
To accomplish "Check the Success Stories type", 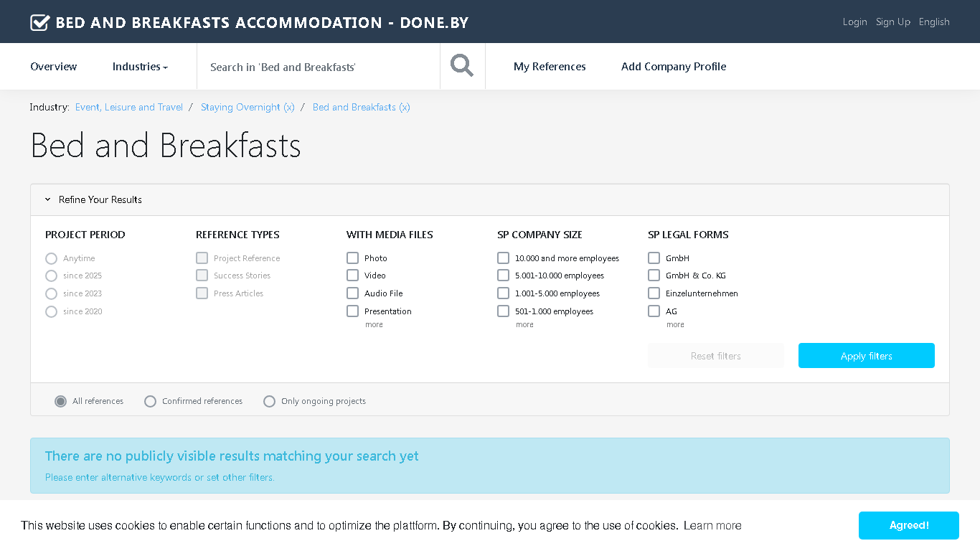I will pos(202,275).
